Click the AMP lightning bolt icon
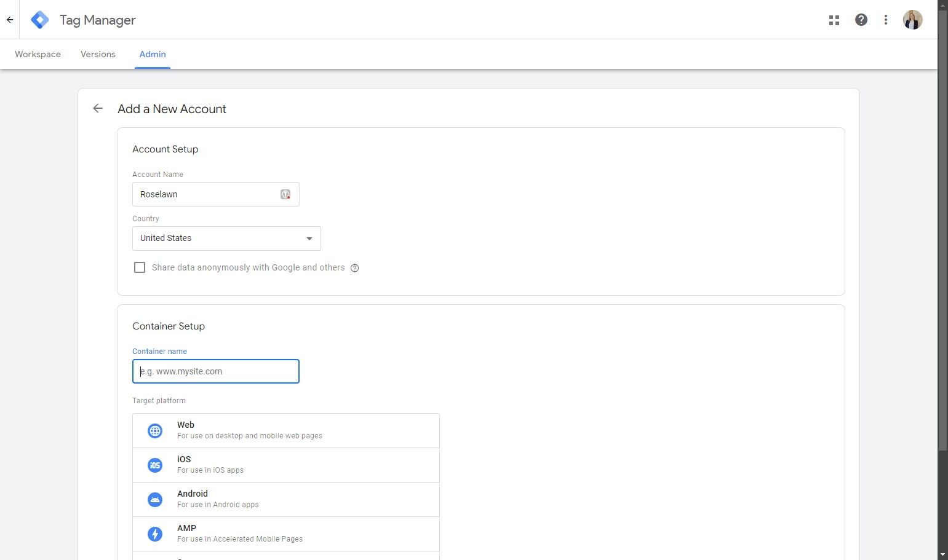Image resolution: width=948 pixels, height=560 pixels. click(155, 534)
